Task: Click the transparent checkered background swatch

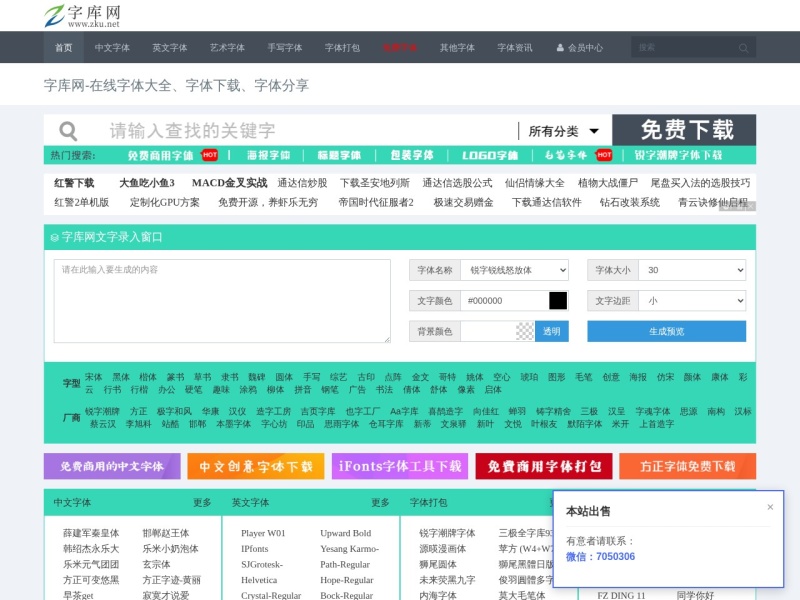Action: (524, 331)
